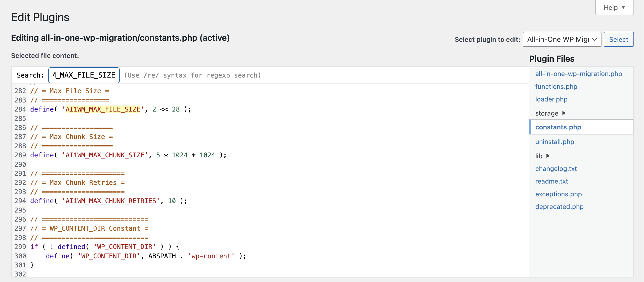Expand the storage folder arrow
This screenshot has height=282, width=644.
[x=564, y=113]
